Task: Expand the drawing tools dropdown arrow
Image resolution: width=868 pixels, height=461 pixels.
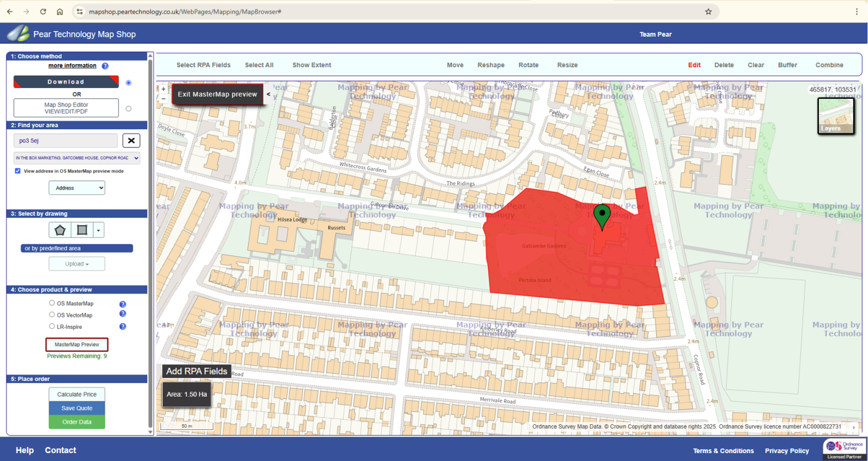Action: click(98, 230)
